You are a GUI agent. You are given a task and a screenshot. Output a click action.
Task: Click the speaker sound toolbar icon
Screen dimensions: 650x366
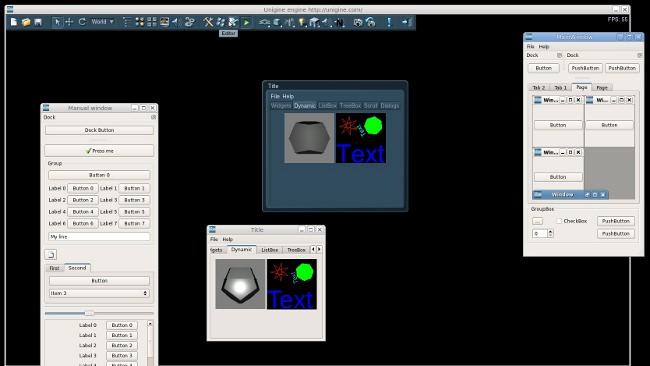click(177, 22)
